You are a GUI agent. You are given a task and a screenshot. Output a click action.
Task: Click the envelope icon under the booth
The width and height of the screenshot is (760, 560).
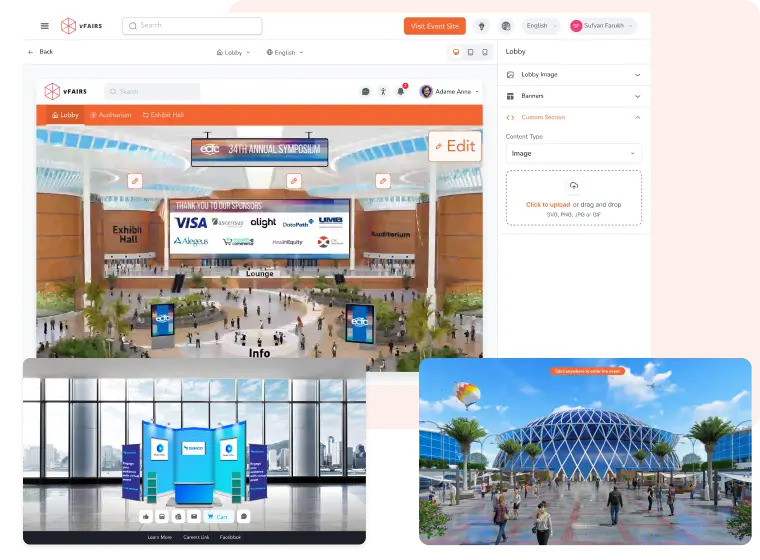194,516
